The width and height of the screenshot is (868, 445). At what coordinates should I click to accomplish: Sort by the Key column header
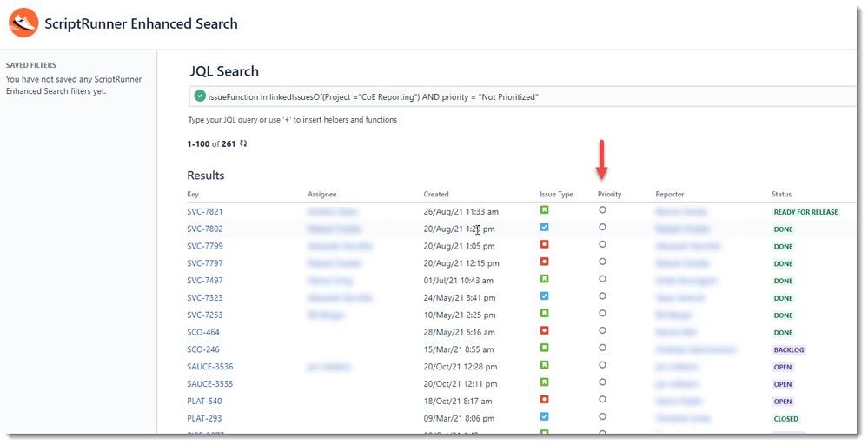(x=193, y=195)
